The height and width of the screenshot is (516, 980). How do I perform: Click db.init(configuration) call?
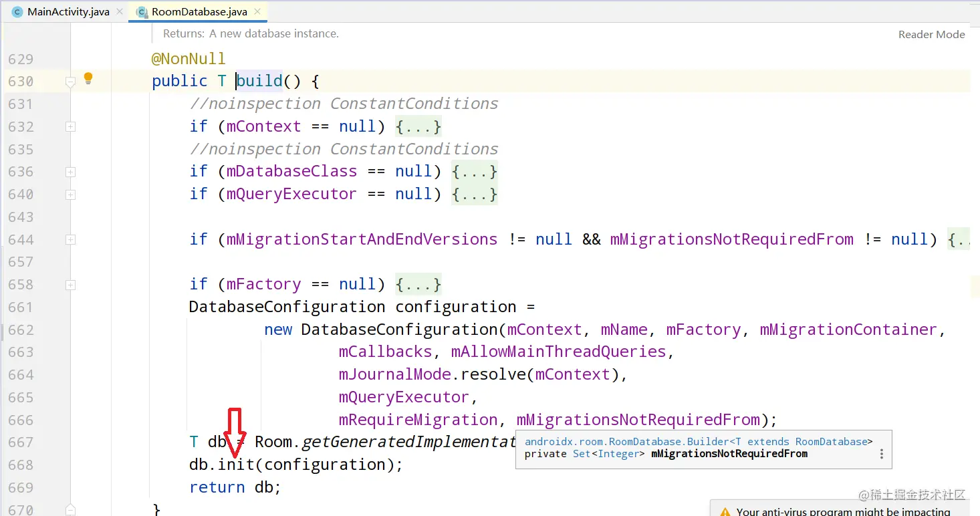295,465
